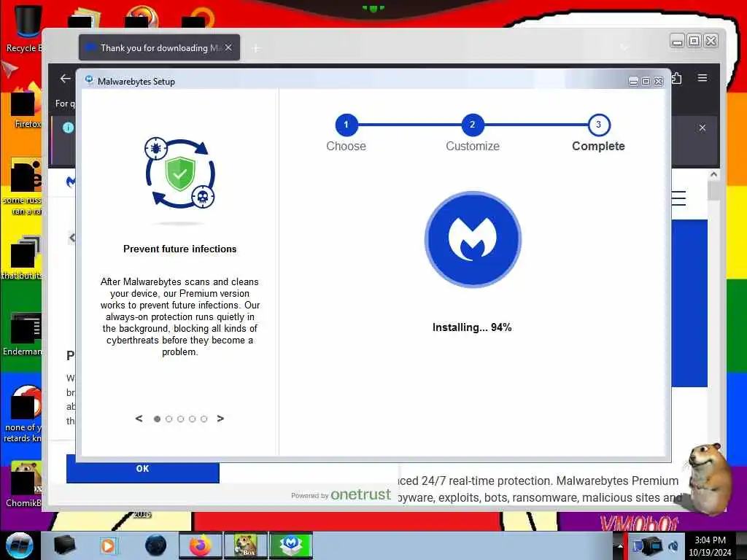The image size is (747, 560).
Task: Minimize the Malwarebytes Setup window
Action: (x=633, y=82)
